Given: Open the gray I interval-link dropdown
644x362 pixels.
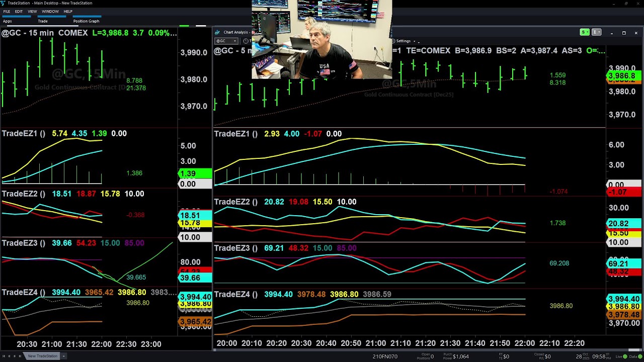Looking at the screenshot, I should click(597, 32).
